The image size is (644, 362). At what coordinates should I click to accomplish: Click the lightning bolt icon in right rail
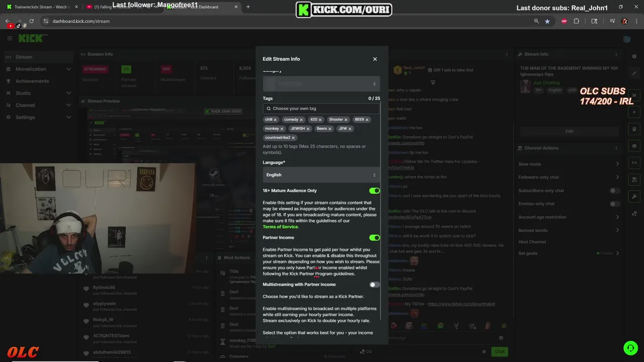click(634, 112)
